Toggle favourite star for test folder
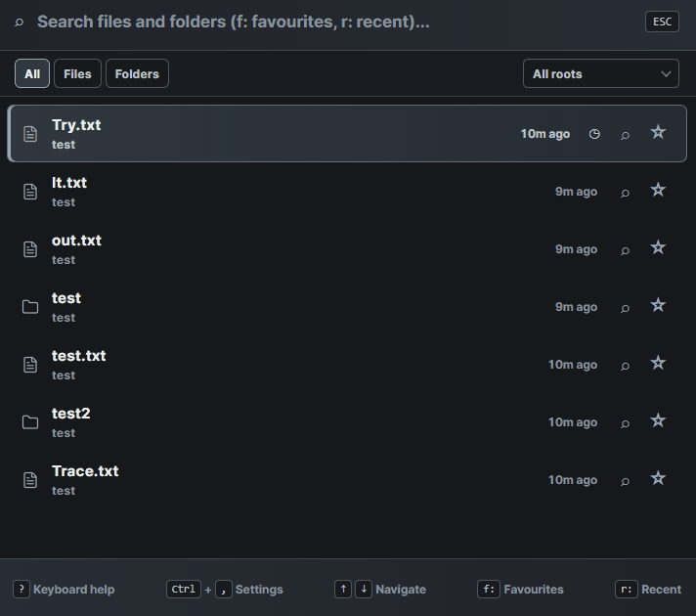Image resolution: width=696 pixels, height=616 pixels. (x=658, y=306)
